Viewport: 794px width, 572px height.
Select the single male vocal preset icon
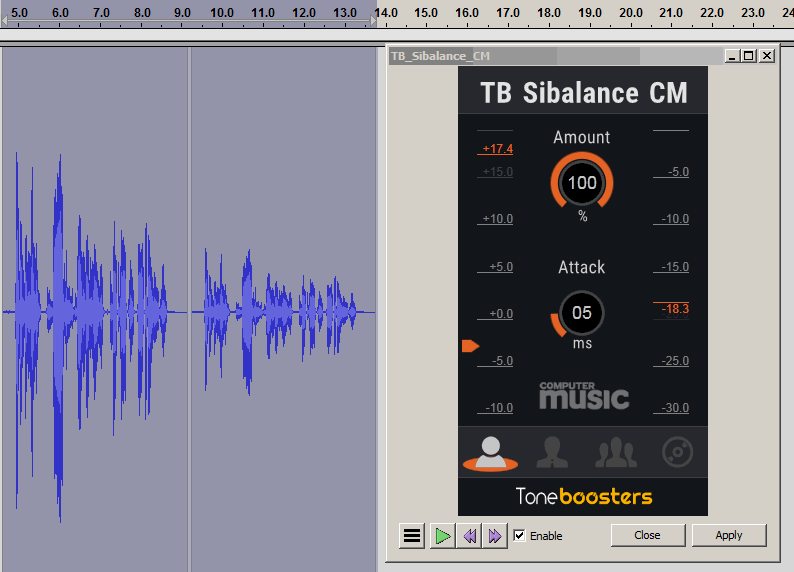(490, 453)
